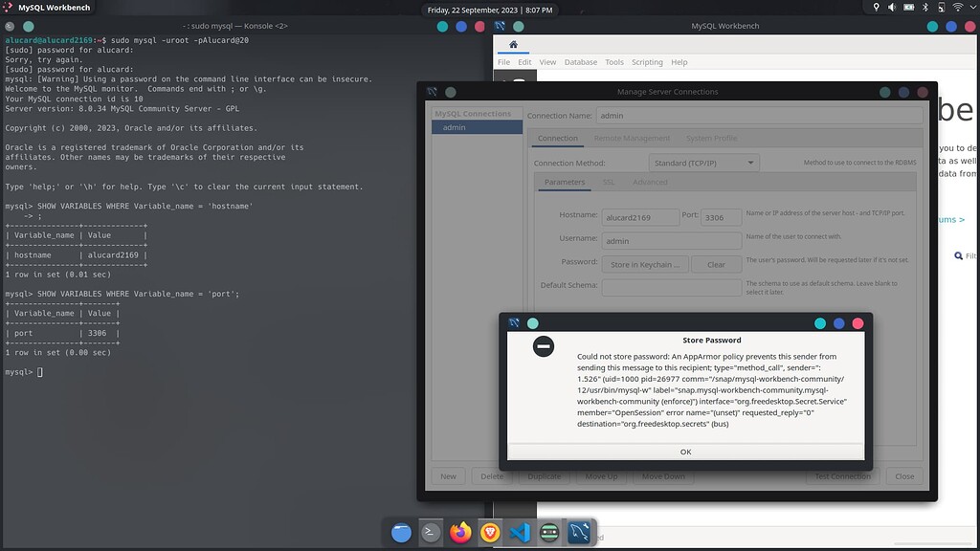The height and width of the screenshot is (551, 980).
Task: Click the MySQL Workbench dock icon
Action: (x=580, y=534)
